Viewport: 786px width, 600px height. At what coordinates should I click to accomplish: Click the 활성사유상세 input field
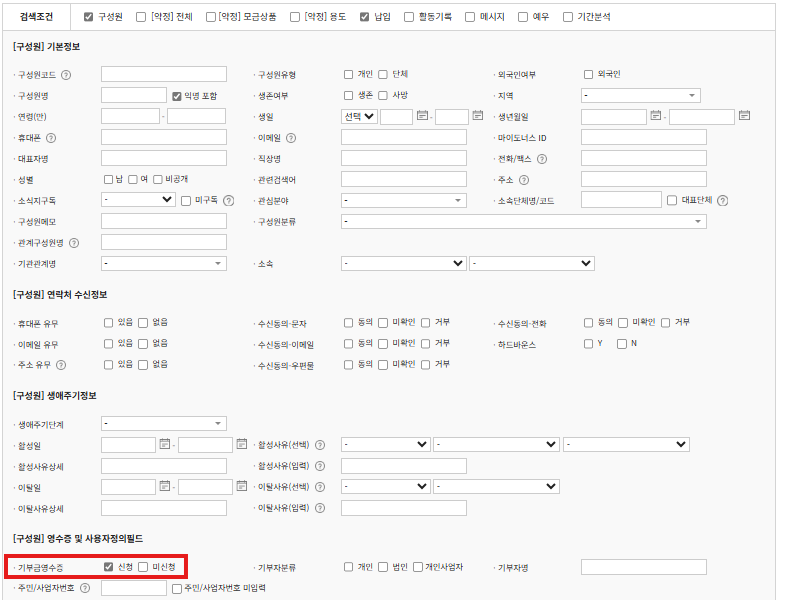[x=163, y=466]
